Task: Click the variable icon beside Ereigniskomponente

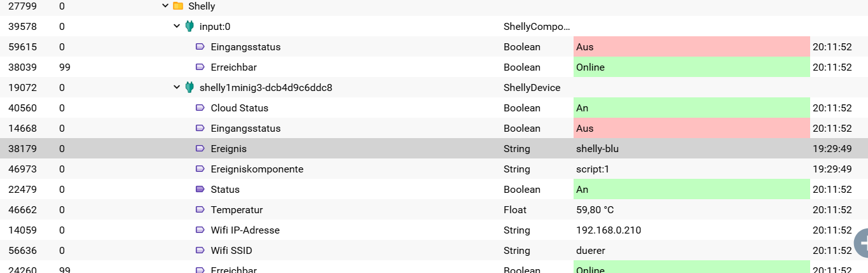Action: click(200, 169)
